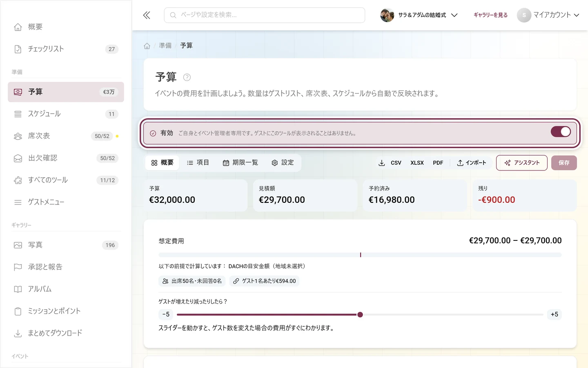Image resolution: width=588 pixels, height=368 pixels.
Task: Expand the サラ&アダムの結婚式 event dropdown
Action: point(454,15)
